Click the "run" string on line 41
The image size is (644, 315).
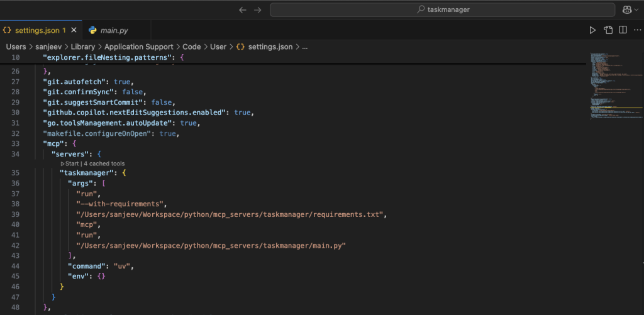coord(88,235)
